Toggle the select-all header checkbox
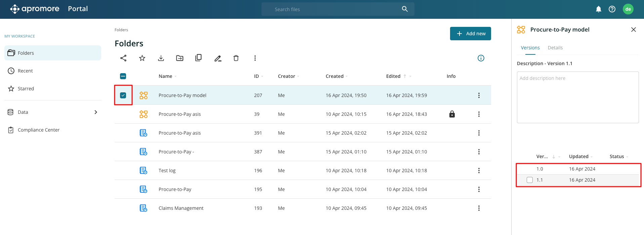 (123, 76)
